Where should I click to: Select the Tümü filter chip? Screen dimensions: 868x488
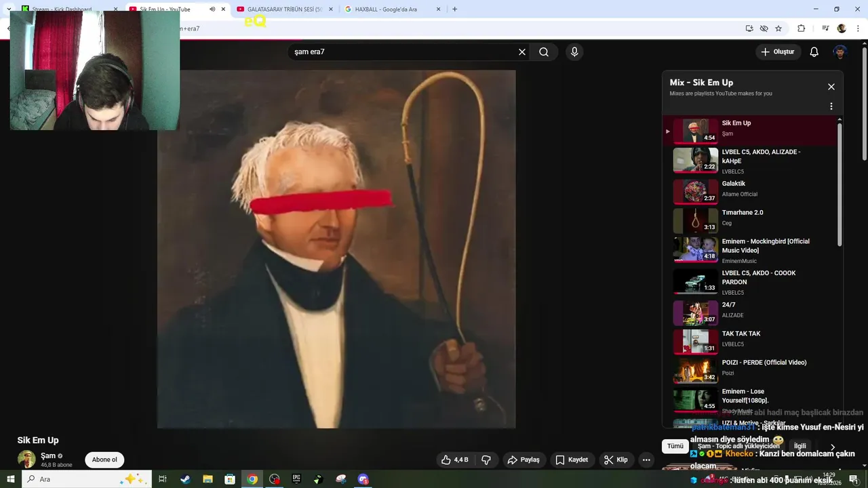pos(675,446)
